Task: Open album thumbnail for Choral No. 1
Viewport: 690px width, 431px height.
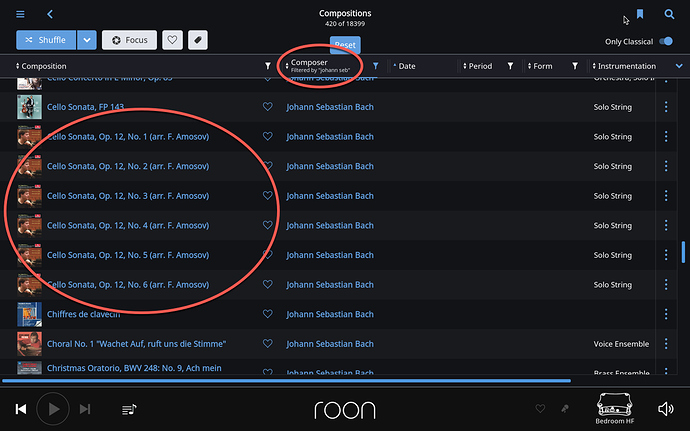Action: click(29, 344)
